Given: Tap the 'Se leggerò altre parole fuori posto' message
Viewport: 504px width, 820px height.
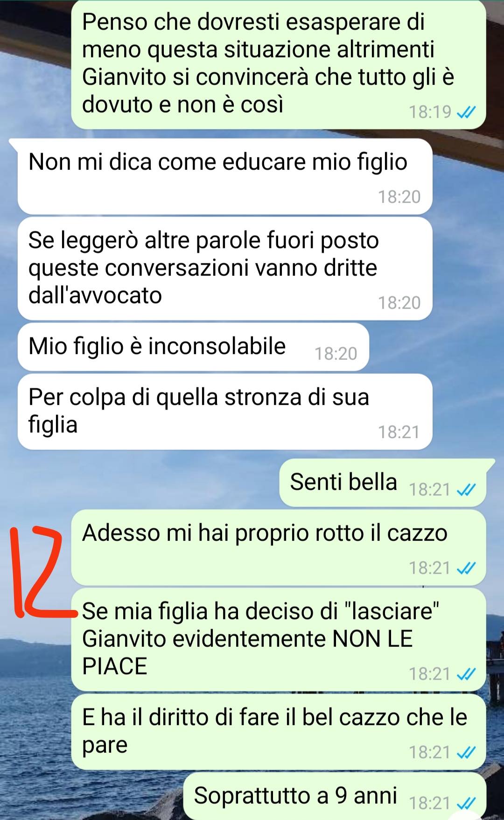Looking at the screenshot, I should tap(225, 269).
